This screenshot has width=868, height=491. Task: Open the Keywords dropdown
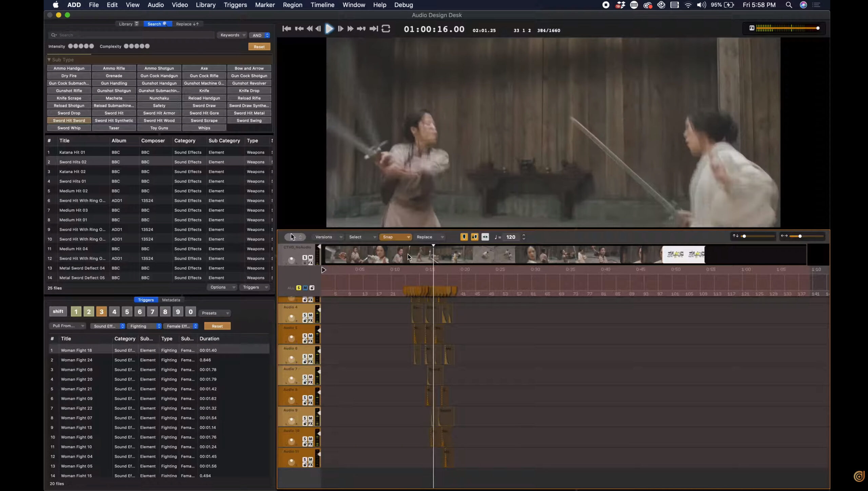click(232, 35)
